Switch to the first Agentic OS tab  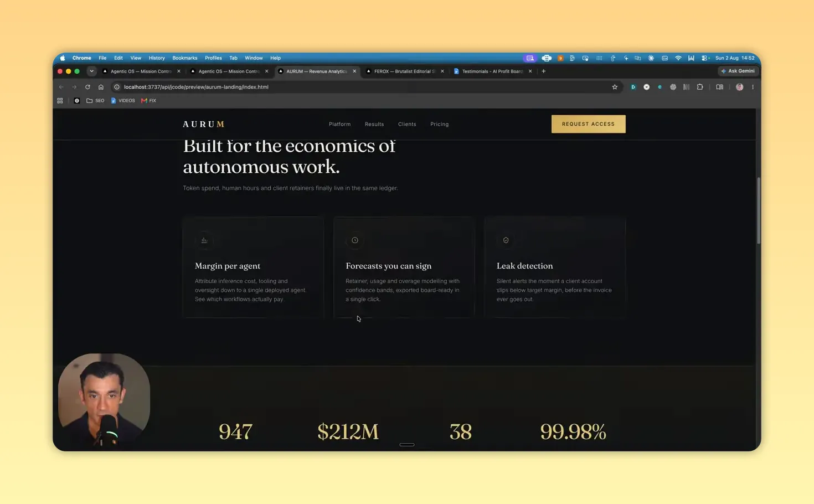tap(141, 71)
